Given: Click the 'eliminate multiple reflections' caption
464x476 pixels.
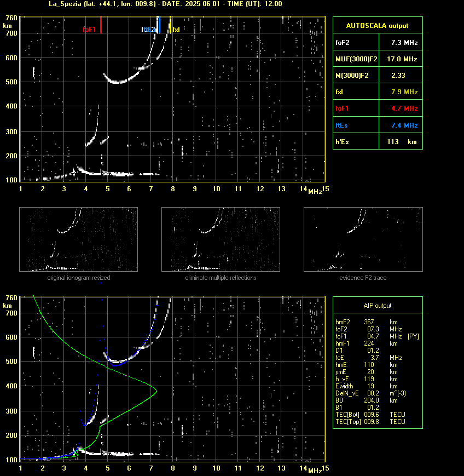Looking at the screenshot, I should 221,278.
